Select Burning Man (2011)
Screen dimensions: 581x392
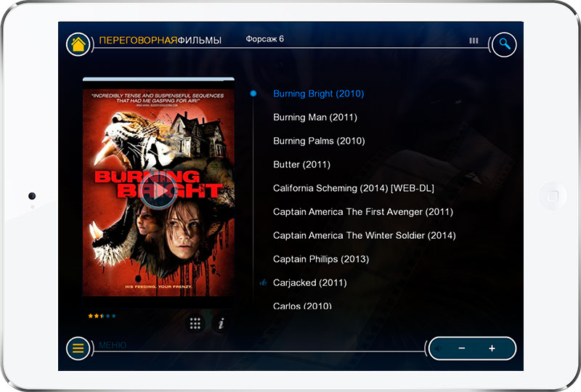tap(315, 118)
